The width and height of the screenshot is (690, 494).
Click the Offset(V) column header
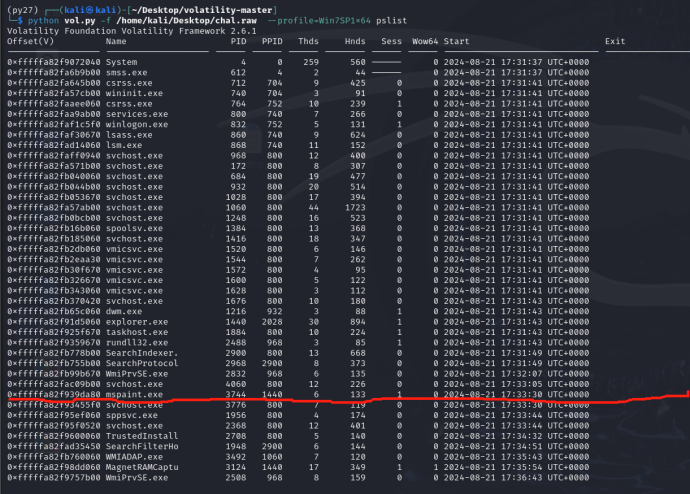coord(31,41)
